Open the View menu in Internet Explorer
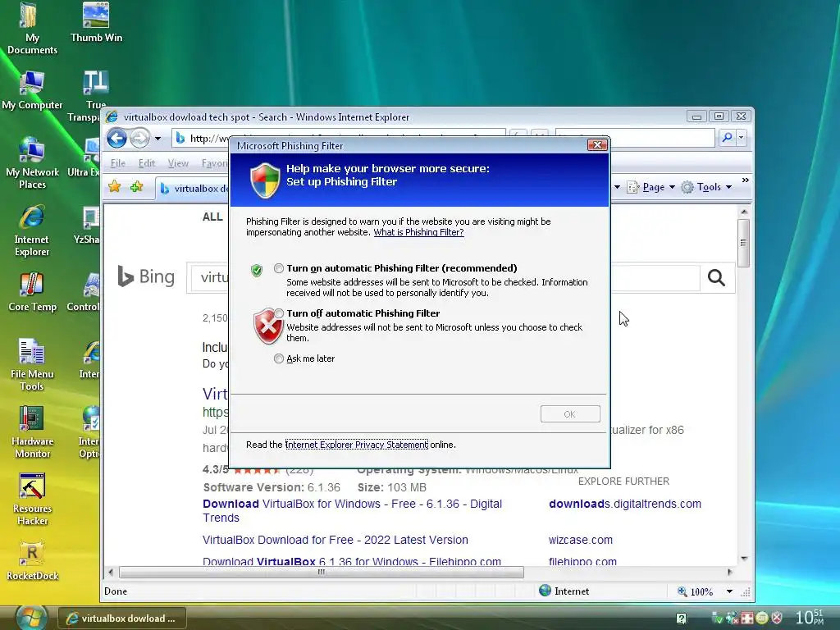The height and width of the screenshot is (630, 840). tap(178, 163)
